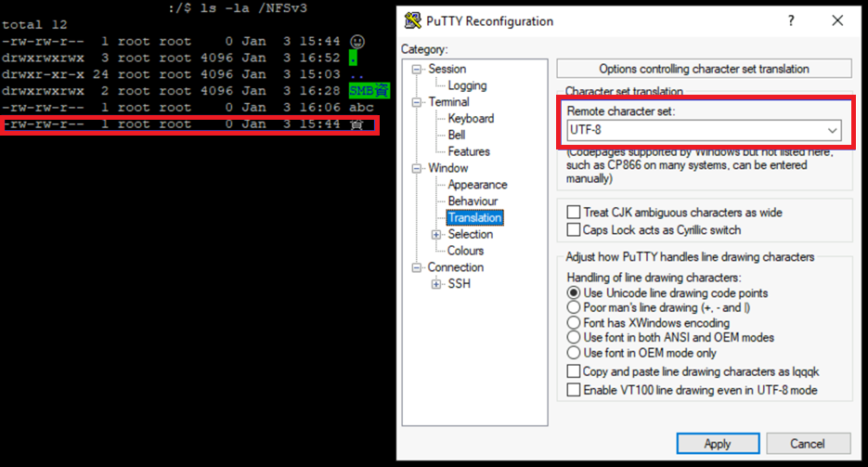Open the Appearance category
Image resolution: width=868 pixels, height=467 pixels.
click(477, 185)
